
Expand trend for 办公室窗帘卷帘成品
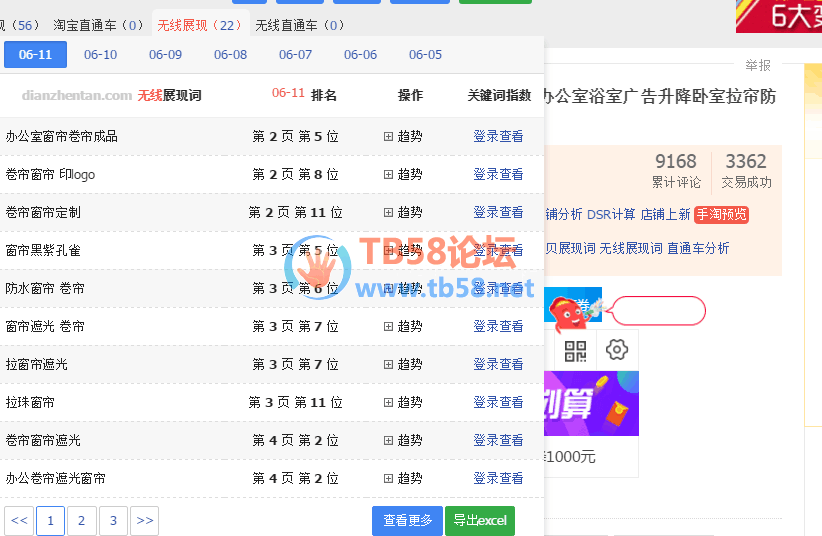click(403, 136)
